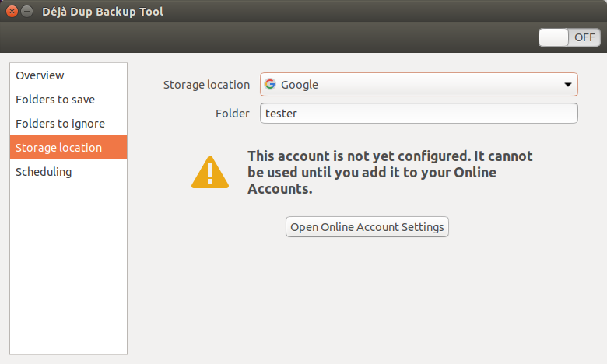Click the account not yet configured warning text
The width and height of the screenshot is (607, 364).
pyautogui.click(x=390, y=173)
